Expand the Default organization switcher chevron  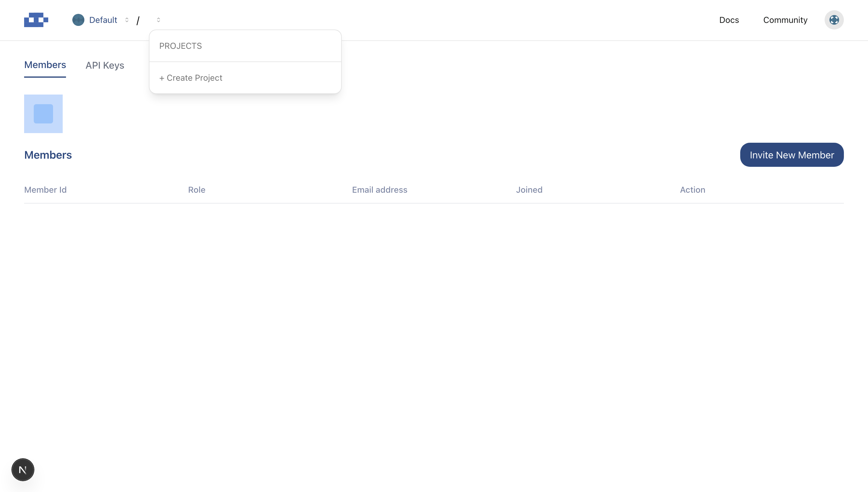point(127,20)
